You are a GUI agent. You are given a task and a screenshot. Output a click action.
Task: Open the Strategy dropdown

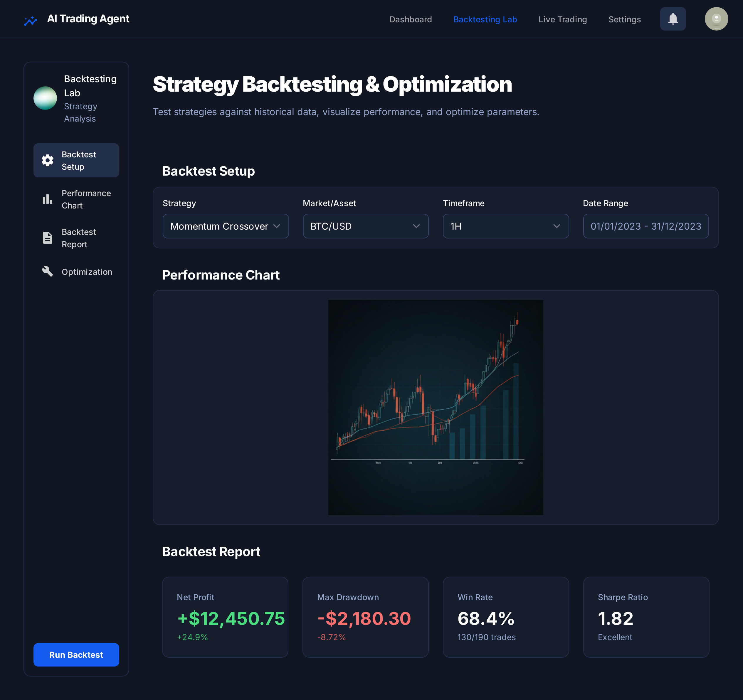coord(225,226)
